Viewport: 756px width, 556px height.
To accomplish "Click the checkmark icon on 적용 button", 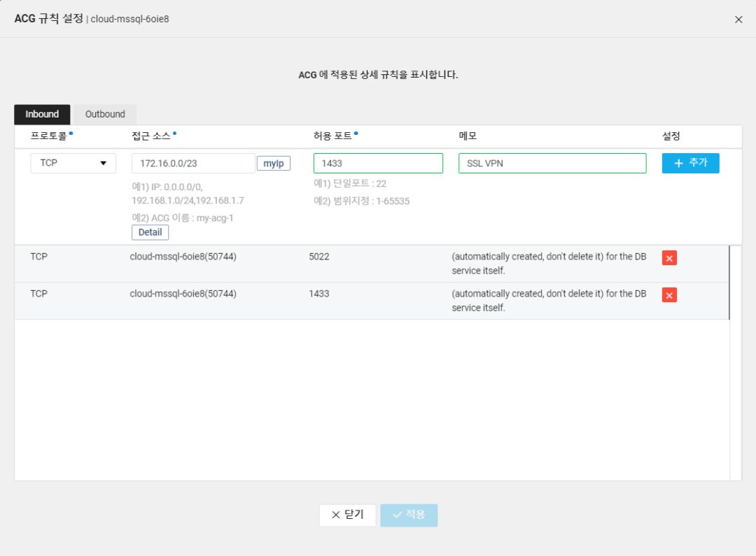I will click(x=398, y=515).
